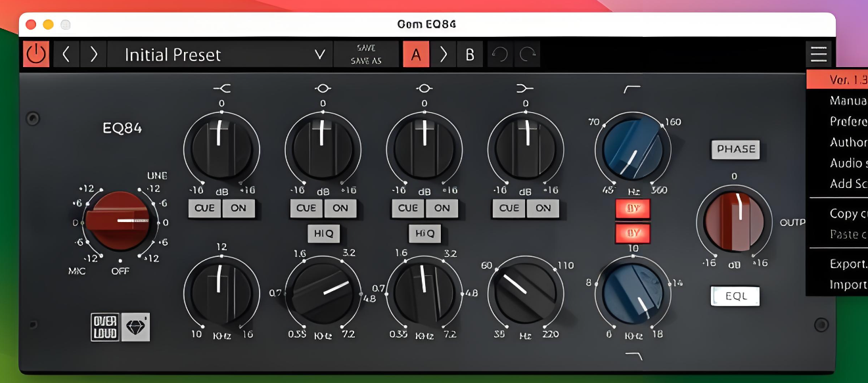This screenshot has height=383, width=868.
Task: Click the Overloud logo
Action: 104,327
